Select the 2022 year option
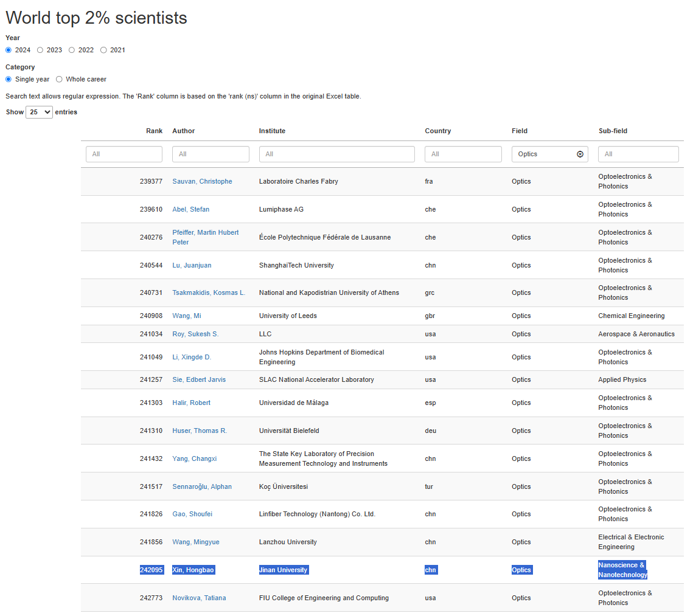The height and width of the screenshot is (616, 693). (x=72, y=50)
